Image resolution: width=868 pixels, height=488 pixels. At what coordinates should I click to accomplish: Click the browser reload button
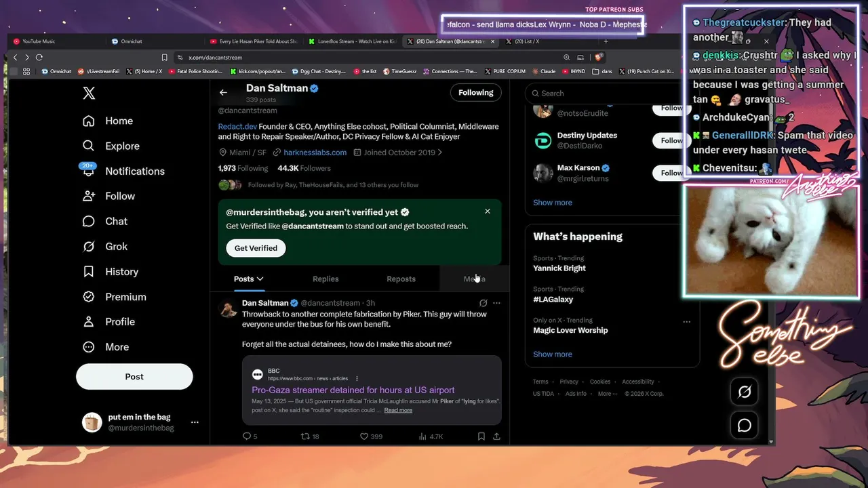click(x=39, y=58)
